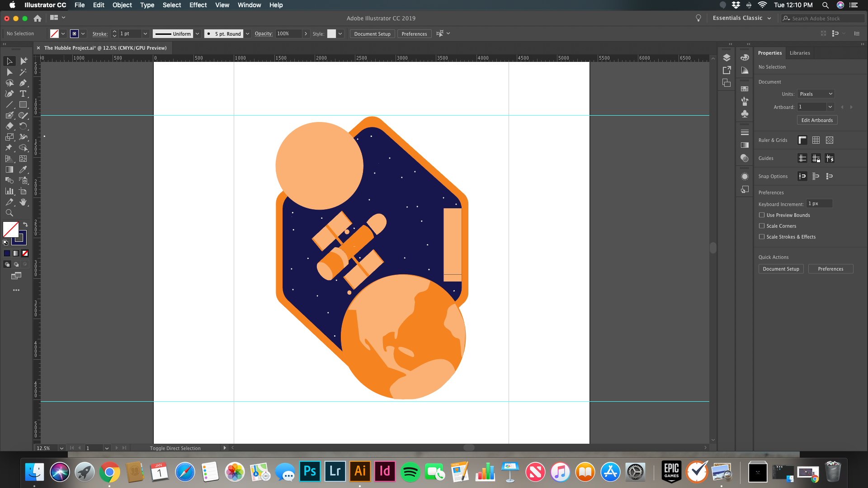Toggle smart guides button
The width and height of the screenshot is (868, 488).
click(x=830, y=158)
